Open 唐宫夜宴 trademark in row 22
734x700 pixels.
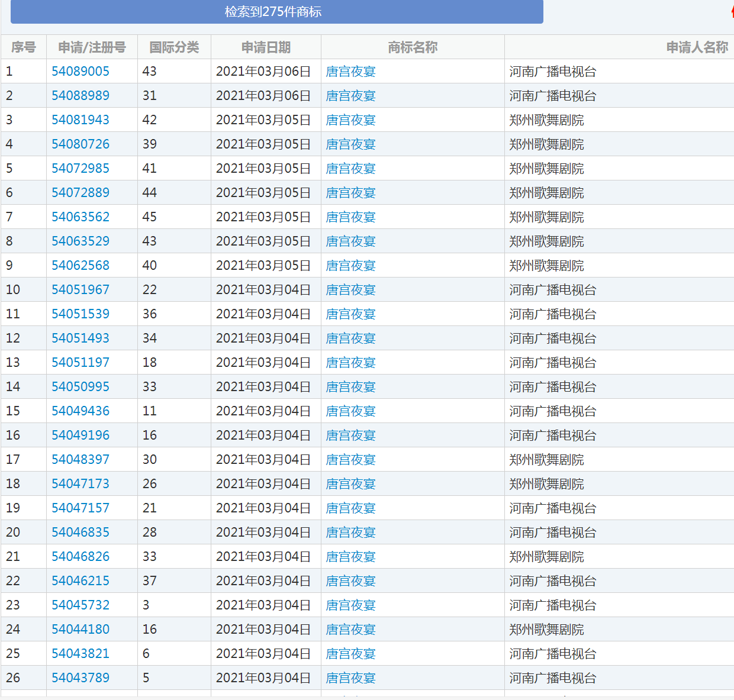tap(351, 581)
